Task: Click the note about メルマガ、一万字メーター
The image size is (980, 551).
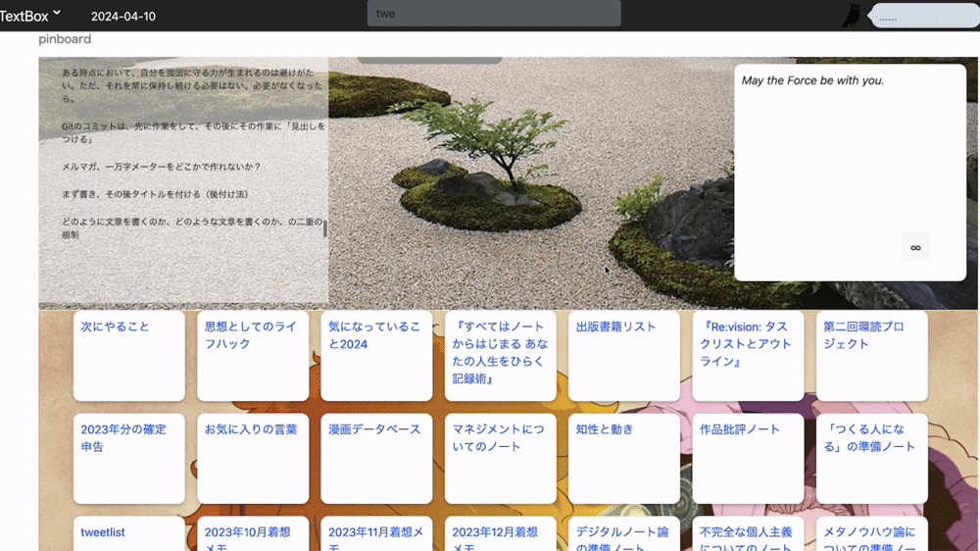Action: point(162,167)
